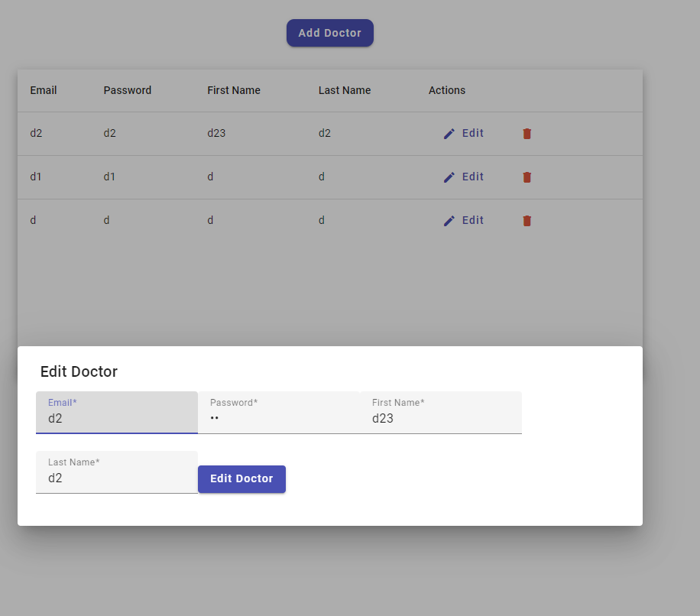Click the pencil icon on the d1 row
The width and height of the screenshot is (700, 616).
[449, 177]
